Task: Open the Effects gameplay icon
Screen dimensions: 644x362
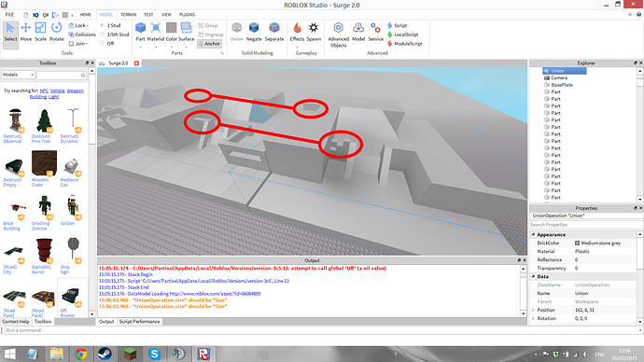Action: [x=297, y=32]
